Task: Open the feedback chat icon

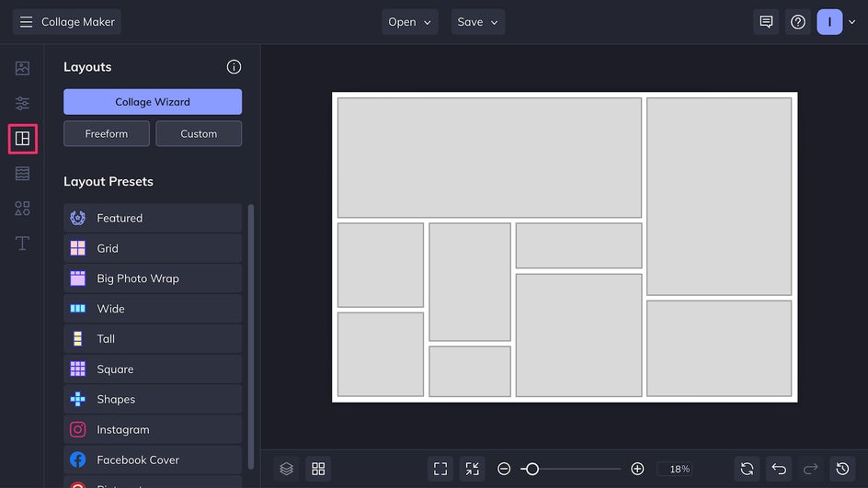Action: tap(766, 22)
